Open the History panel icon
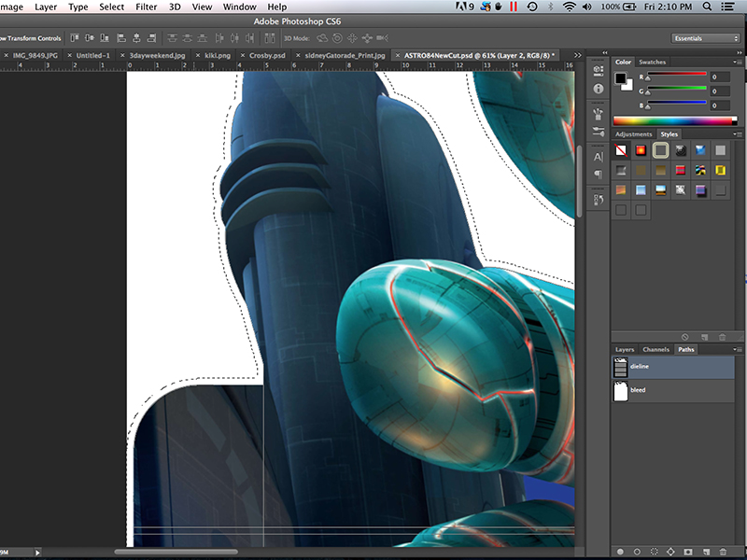This screenshot has width=747, height=560. [x=599, y=200]
